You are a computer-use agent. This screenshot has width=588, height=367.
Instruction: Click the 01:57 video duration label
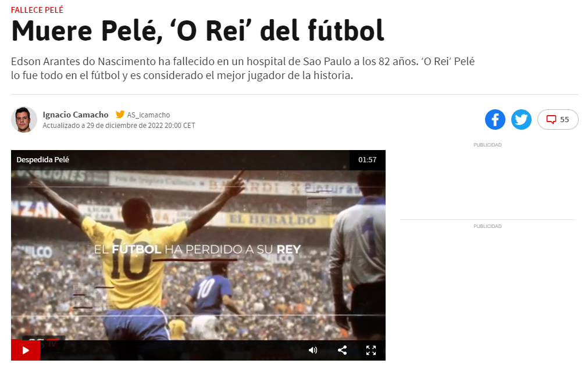point(367,160)
